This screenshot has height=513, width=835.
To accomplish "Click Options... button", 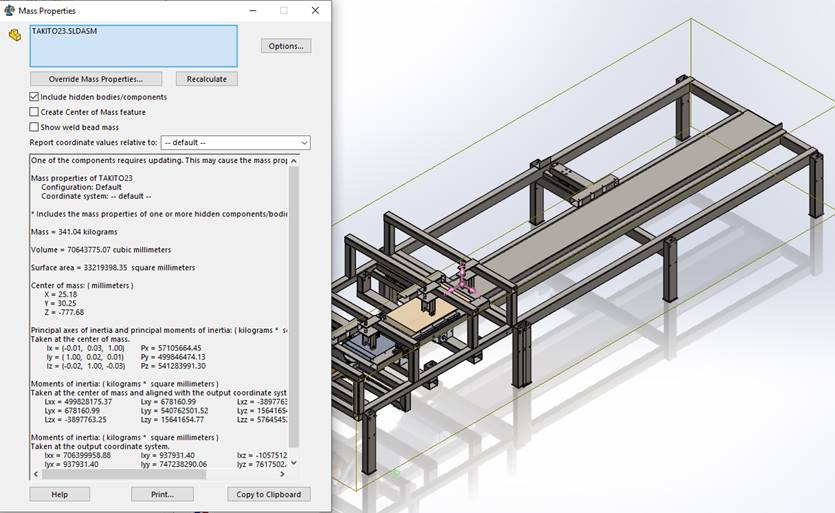I will (286, 46).
